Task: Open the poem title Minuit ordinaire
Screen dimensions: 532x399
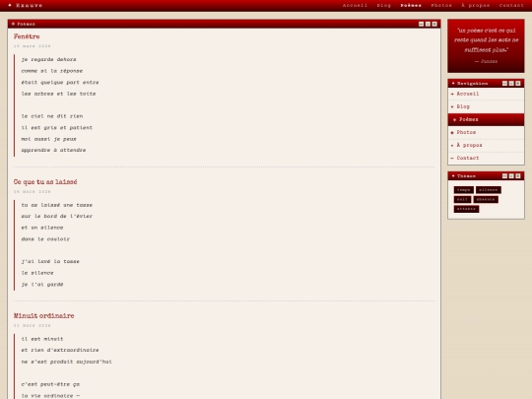Action: click(x=43, y=316)
